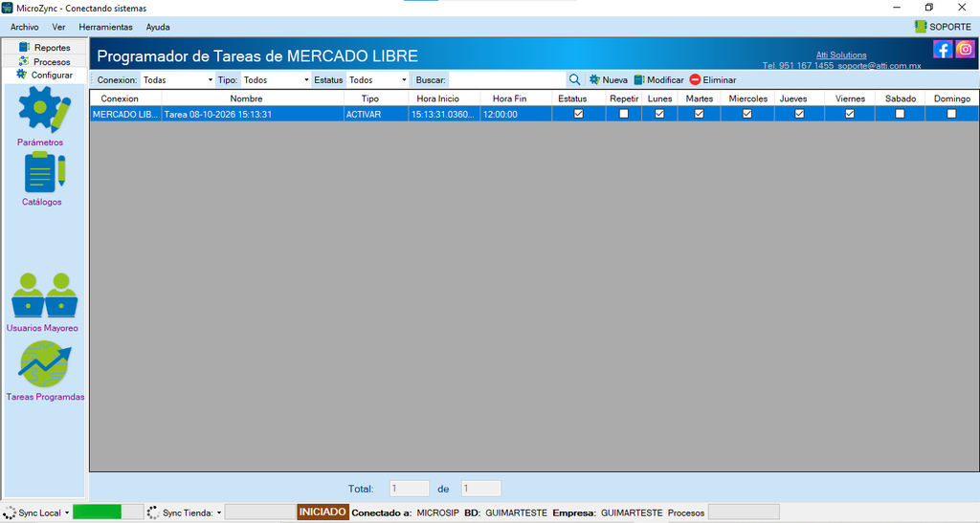Expand the Sync Tienda dropdown arrow

(219, 513)
